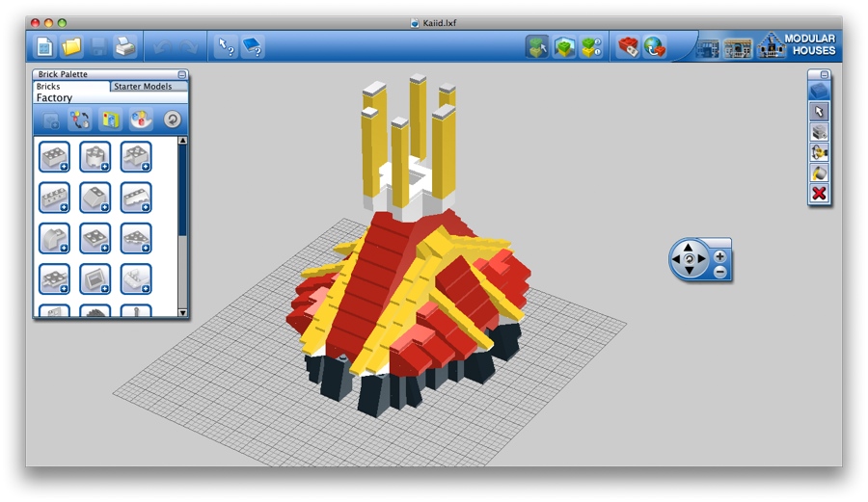This screenshot has height=502, width=868.
Task: Create a new model file
Action: 44,47
